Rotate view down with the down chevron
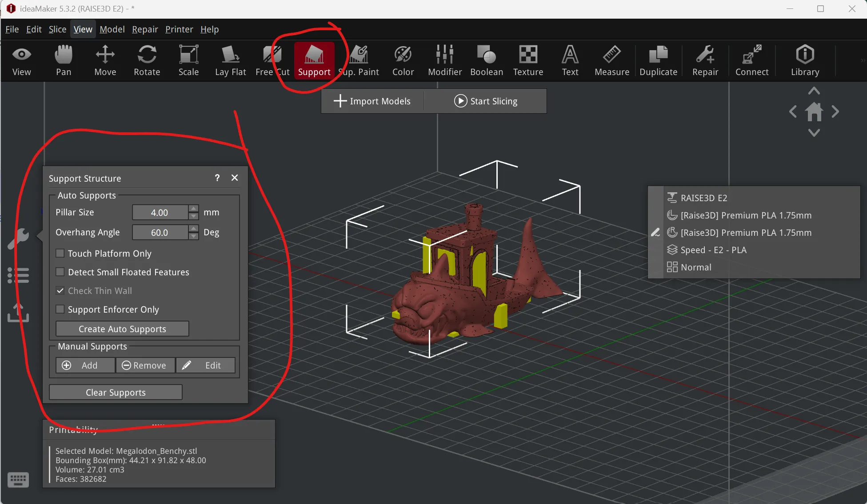 [814, 132]
